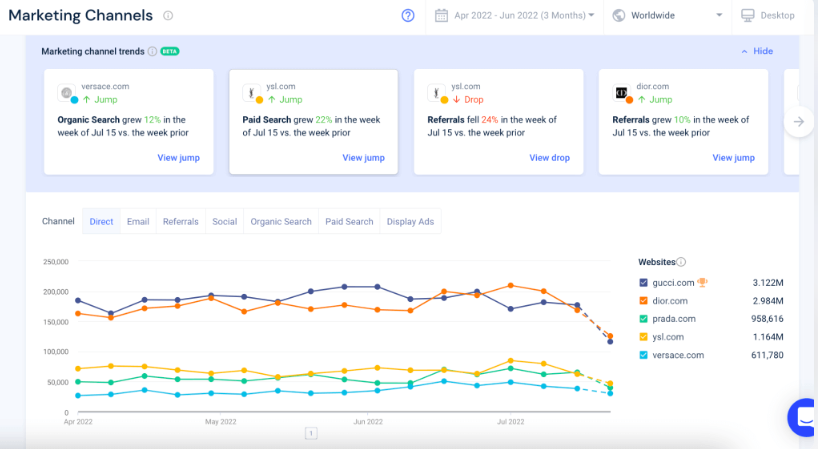Click the Desktop monitor icon
818x449 pixels.
pos(748,16)
